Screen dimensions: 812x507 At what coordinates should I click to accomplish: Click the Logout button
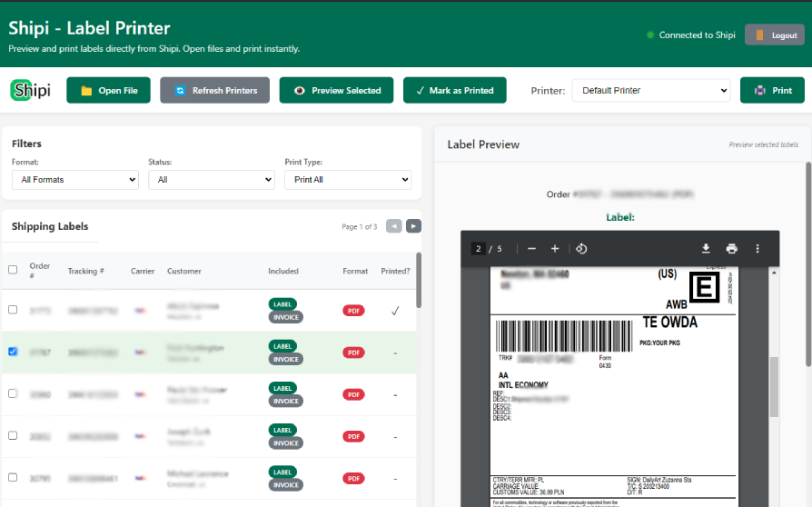(774, 35)
